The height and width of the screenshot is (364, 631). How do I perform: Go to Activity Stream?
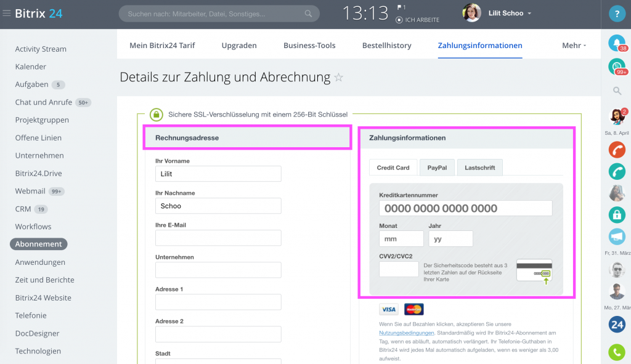click(41, 49)
